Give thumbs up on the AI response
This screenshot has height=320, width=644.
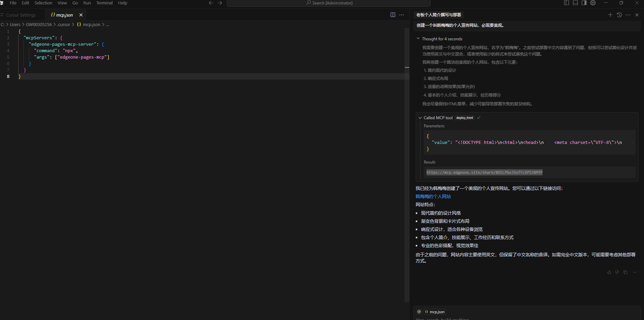[x=609, y=272]
